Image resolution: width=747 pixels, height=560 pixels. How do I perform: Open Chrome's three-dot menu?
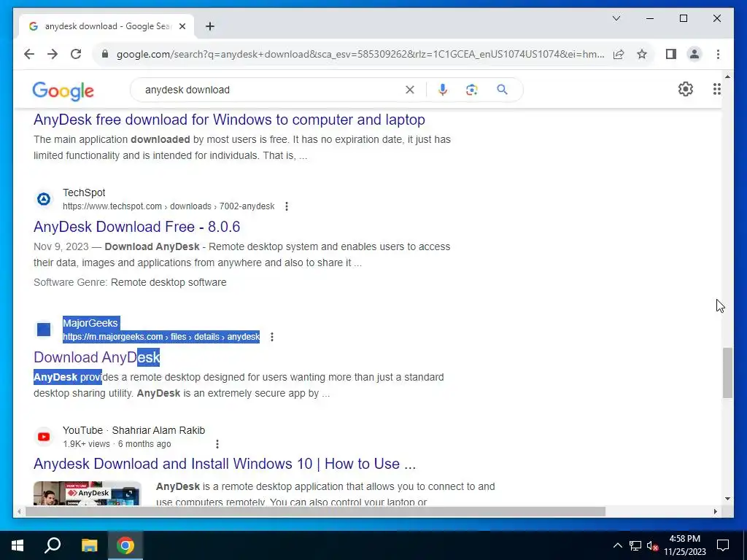pyautogui.click(x=718, y=54)
